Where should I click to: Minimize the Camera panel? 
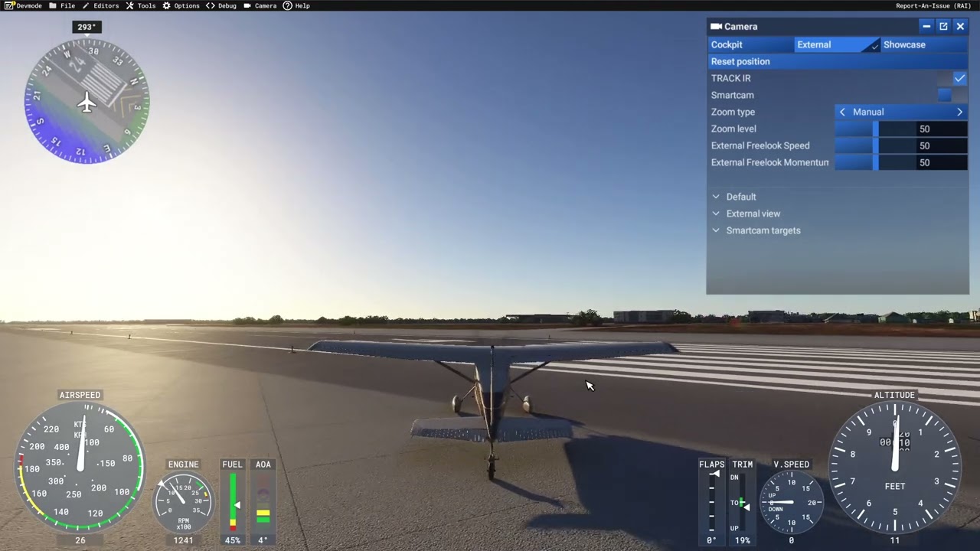926,26
